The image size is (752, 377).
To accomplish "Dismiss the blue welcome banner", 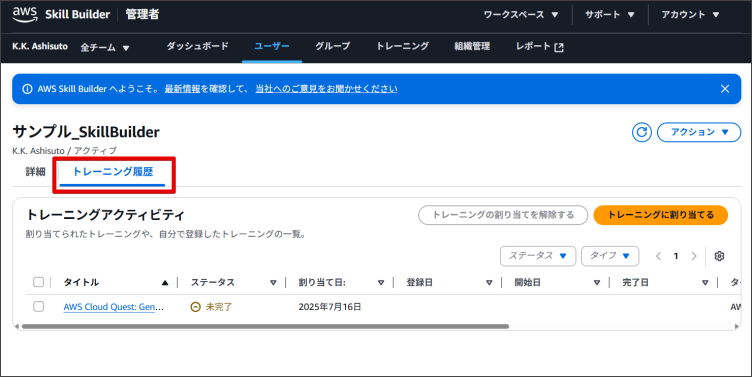I will [725, 89].
